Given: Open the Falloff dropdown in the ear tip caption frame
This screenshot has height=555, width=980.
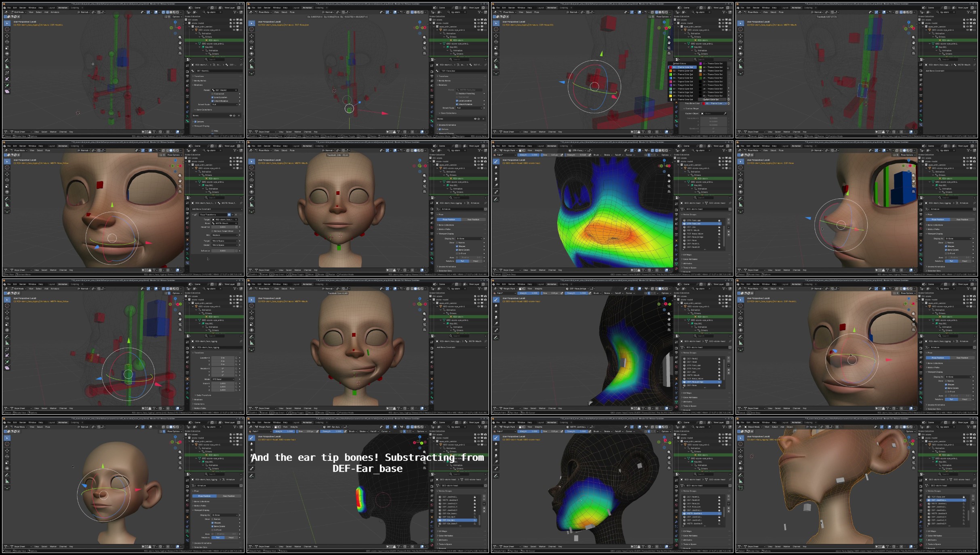Looking at the screenshot, I should 375,431.
